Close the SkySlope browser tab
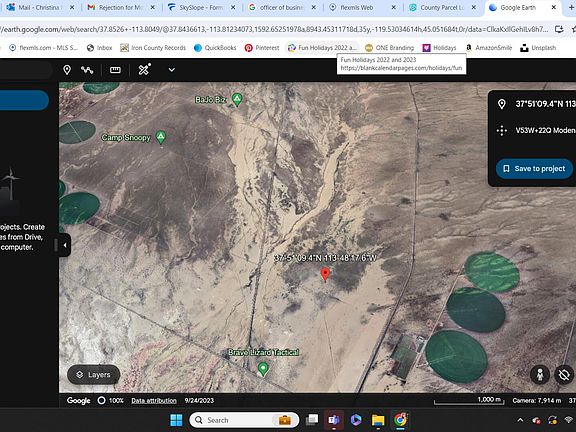This screenshot has width=576, height=432. click(233, 7)
